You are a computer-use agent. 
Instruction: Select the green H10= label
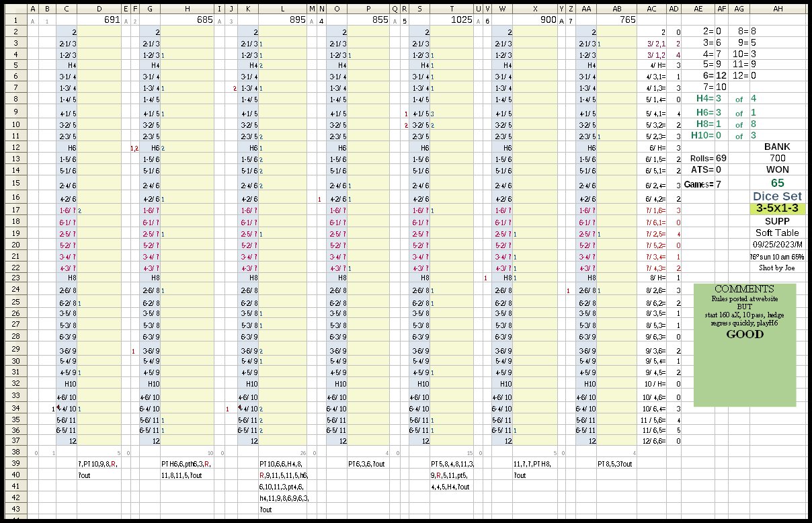click(698, 136)
